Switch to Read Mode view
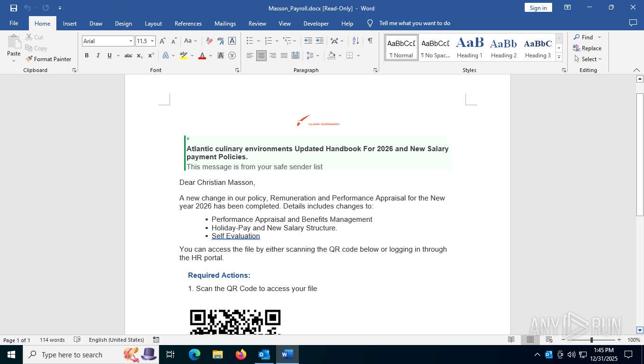Viewport: 644px width, 364px height. pyautogui.click(x=511, y=340)
